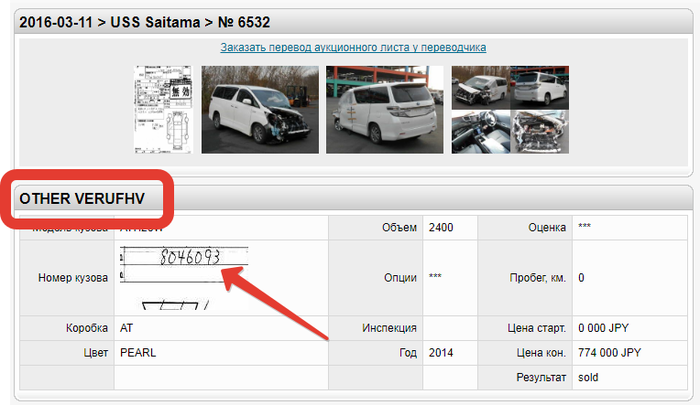This screenshot has height=405, width=700.
Task: Open the rear view white van photo
Action: point(385,110)
